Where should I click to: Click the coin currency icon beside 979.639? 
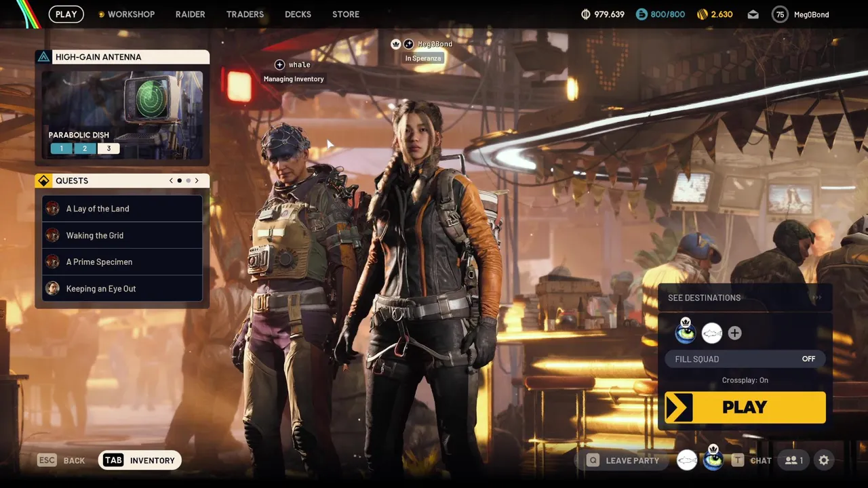(x=586, y=14)
